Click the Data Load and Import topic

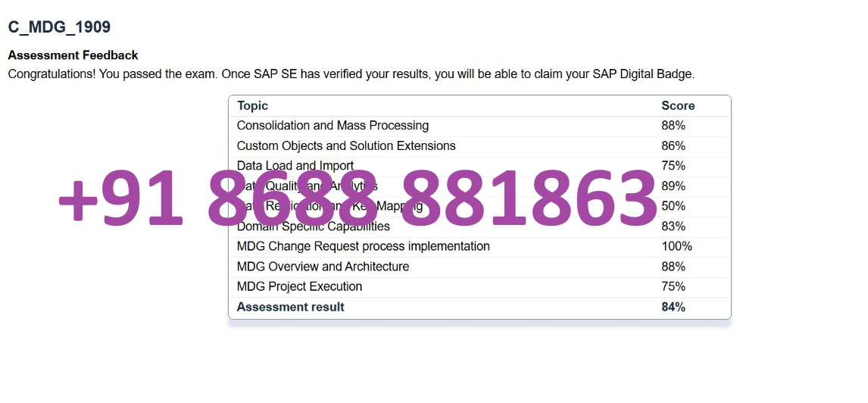click(x=295, y=165)
